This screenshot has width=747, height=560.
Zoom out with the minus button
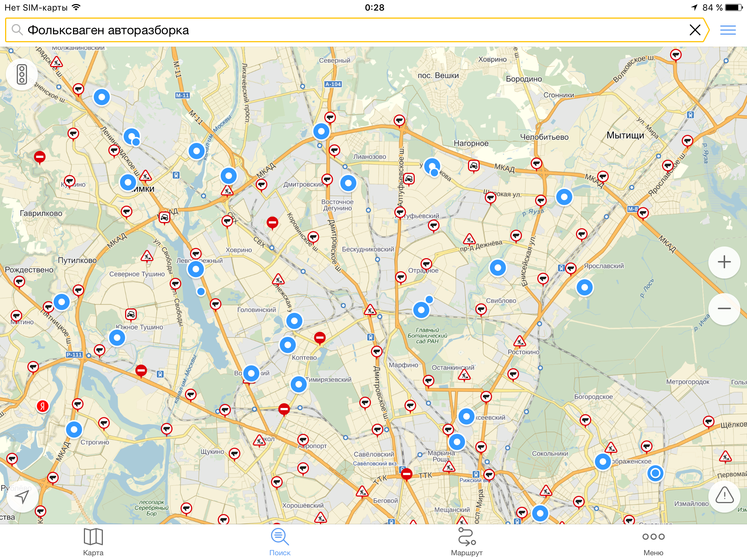(724, 309)
